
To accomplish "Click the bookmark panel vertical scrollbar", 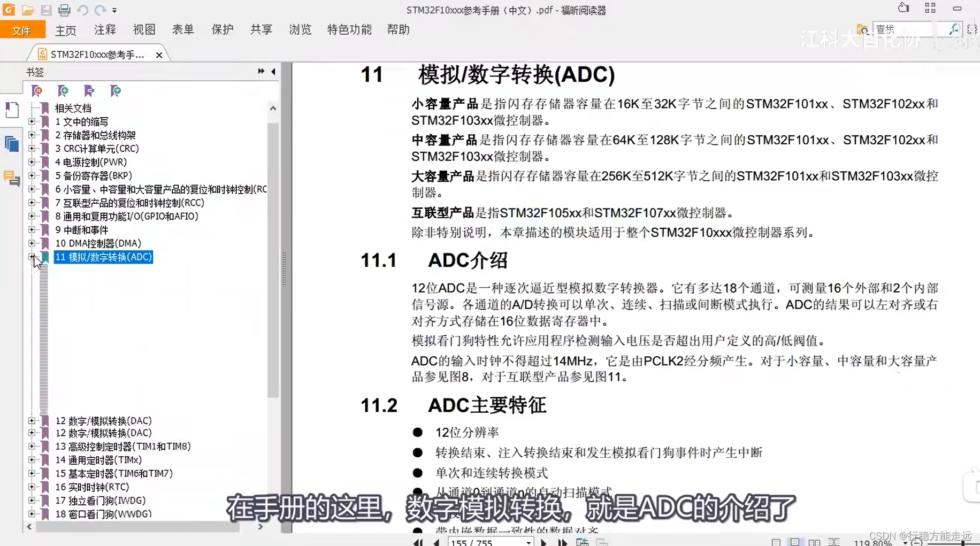I will pos(273,260).
